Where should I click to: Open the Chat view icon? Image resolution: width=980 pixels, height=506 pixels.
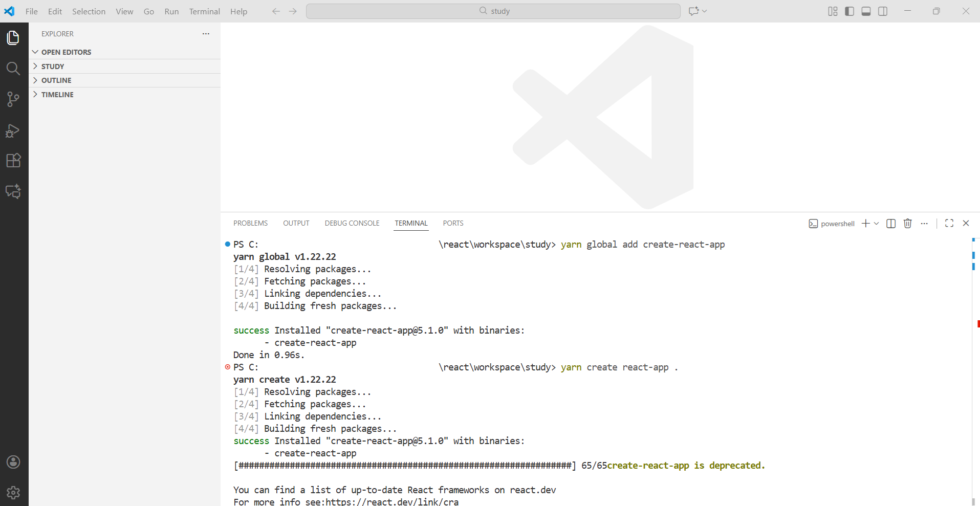click(13, 191)
